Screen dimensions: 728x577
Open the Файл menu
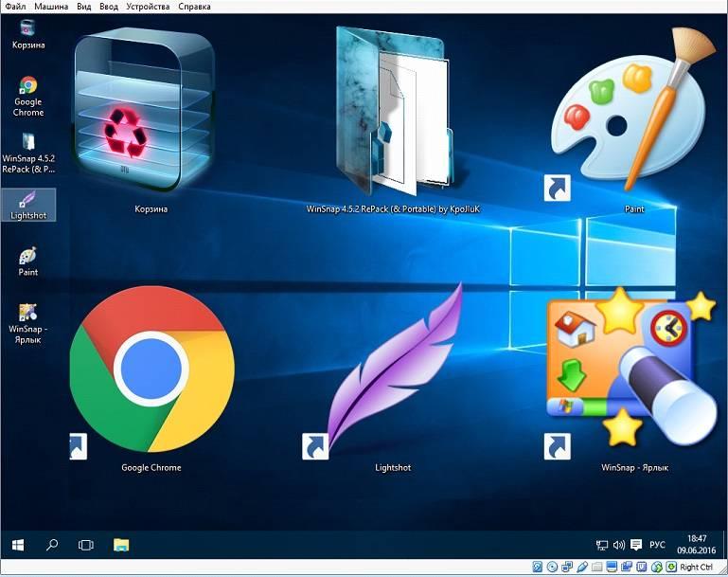16,7
